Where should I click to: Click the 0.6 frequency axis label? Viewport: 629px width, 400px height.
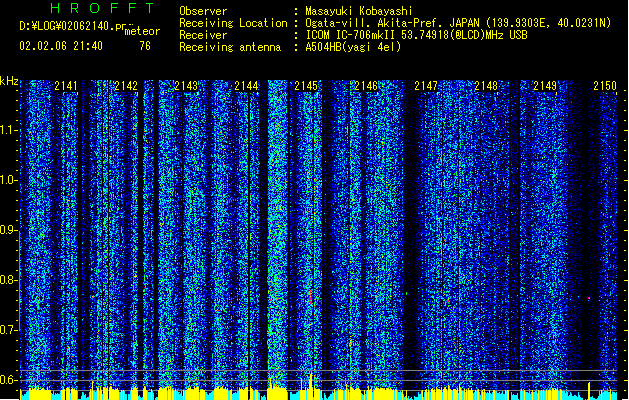point(9,380)
